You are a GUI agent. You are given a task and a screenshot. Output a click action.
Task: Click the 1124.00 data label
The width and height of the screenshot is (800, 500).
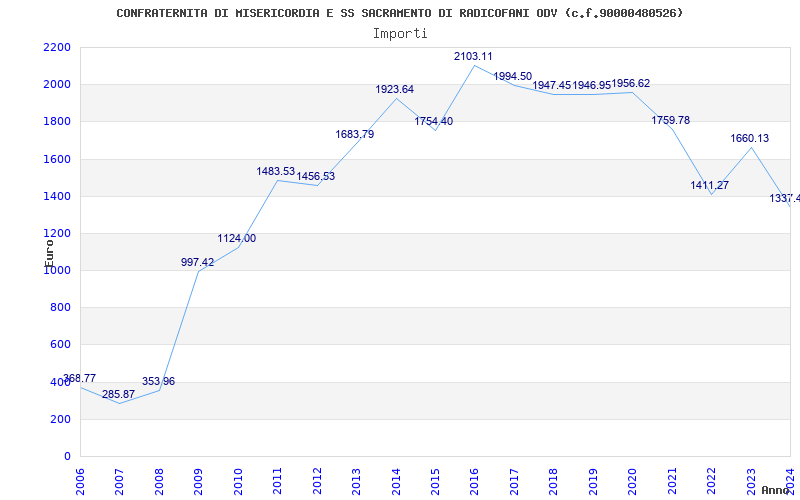[x=237, y=238]
